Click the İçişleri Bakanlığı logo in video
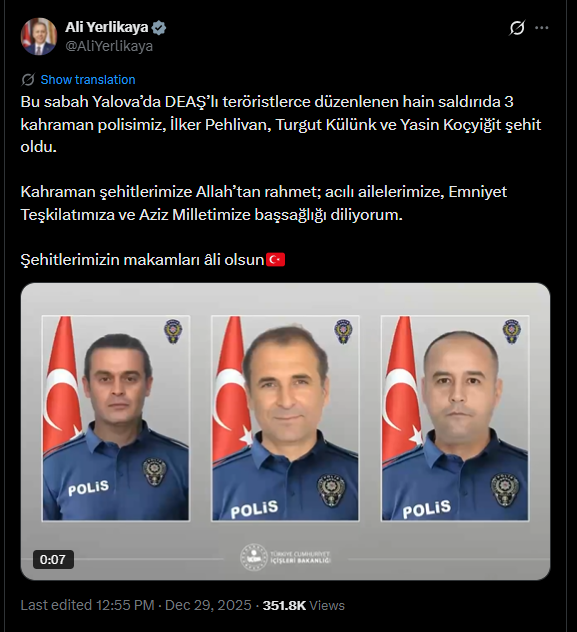The width and height of the screenshot is (577, 632). tap(285, 557)
